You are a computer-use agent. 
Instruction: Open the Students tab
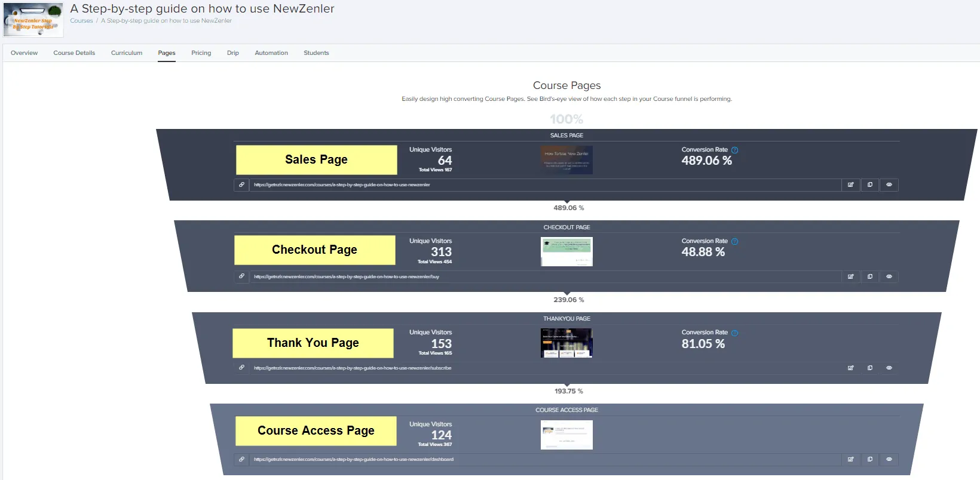tap(316, 53)
